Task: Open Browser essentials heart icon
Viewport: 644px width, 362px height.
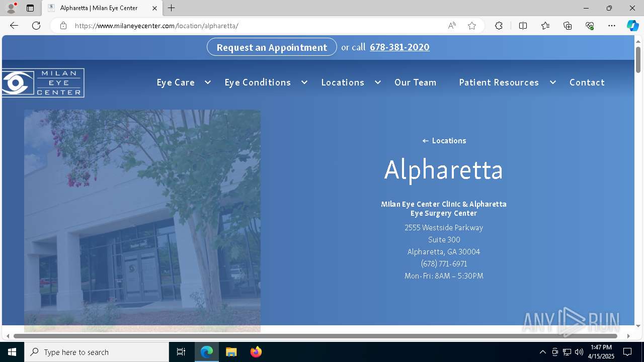Action: coord(590,26)
